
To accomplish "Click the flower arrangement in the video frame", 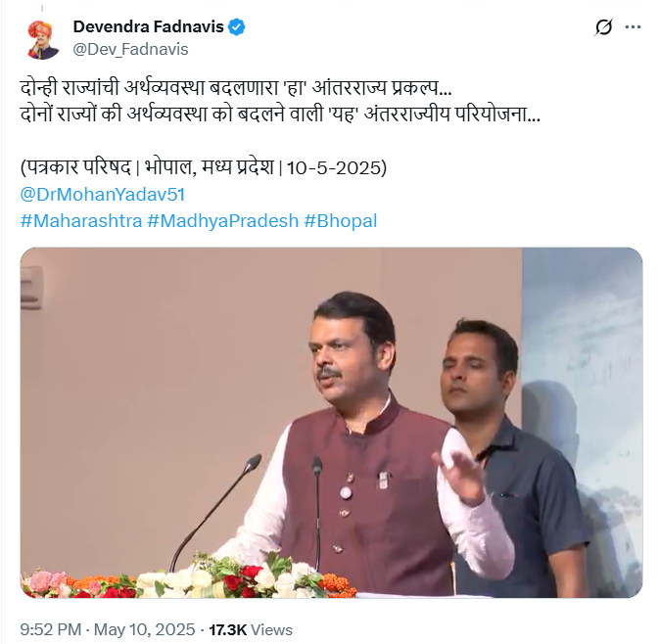I will pos(189,577).
